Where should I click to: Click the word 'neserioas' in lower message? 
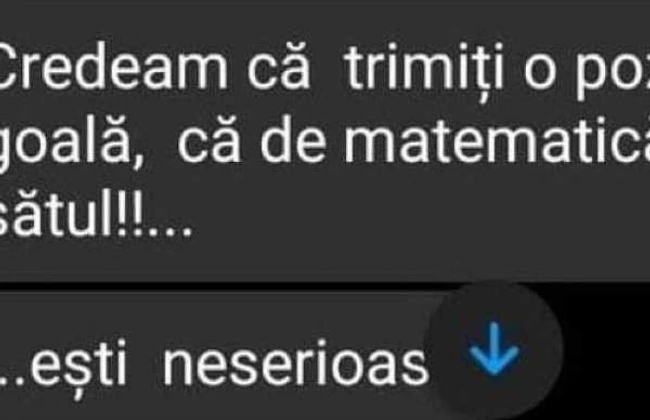(x=296, y=363)
